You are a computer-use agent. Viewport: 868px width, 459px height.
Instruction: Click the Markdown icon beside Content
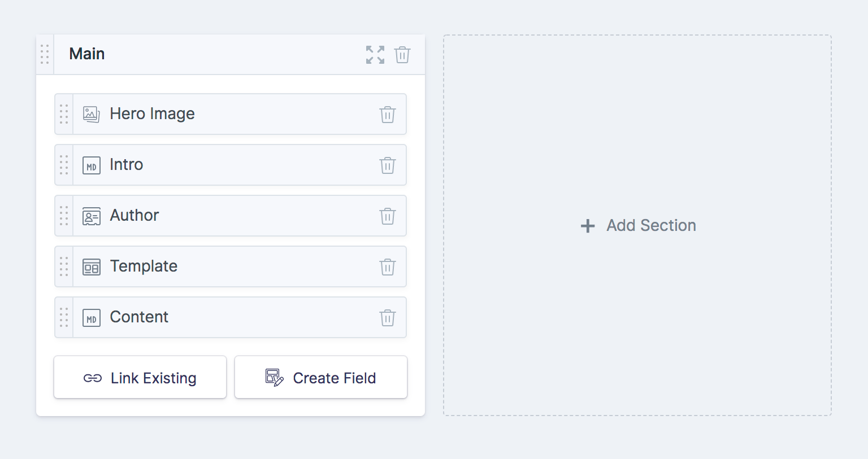[x=91, y=317]
